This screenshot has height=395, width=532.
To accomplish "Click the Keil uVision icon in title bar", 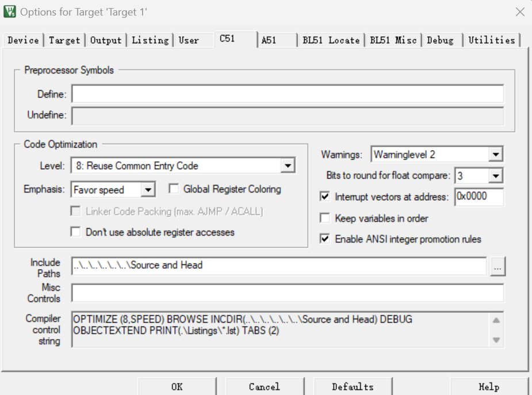I will point(10,11).
